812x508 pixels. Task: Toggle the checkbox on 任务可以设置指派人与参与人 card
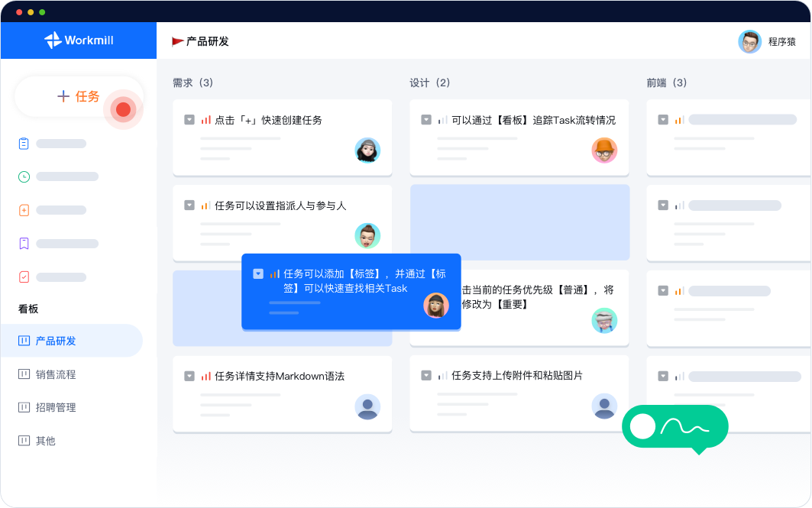189,205
